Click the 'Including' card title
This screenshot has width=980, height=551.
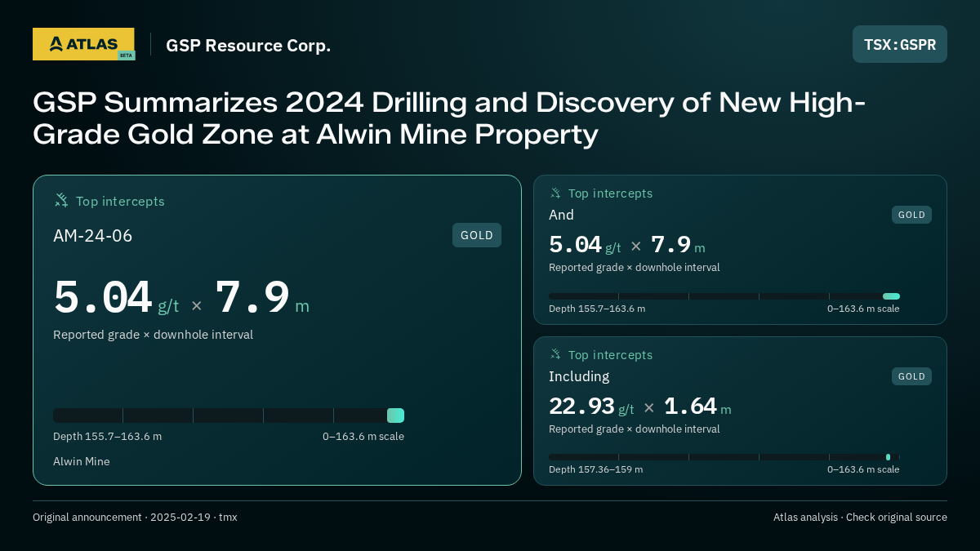[579, 376]
